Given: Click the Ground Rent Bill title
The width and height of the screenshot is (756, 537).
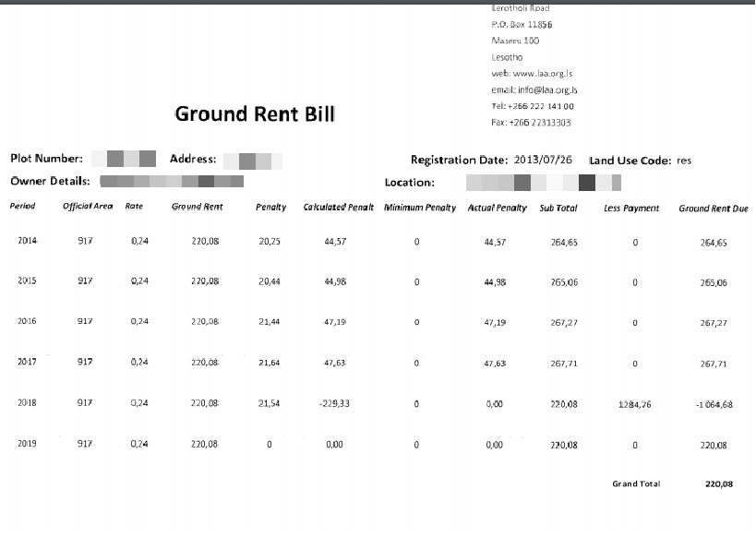Looking at the screenshot, I should (255, 114).
